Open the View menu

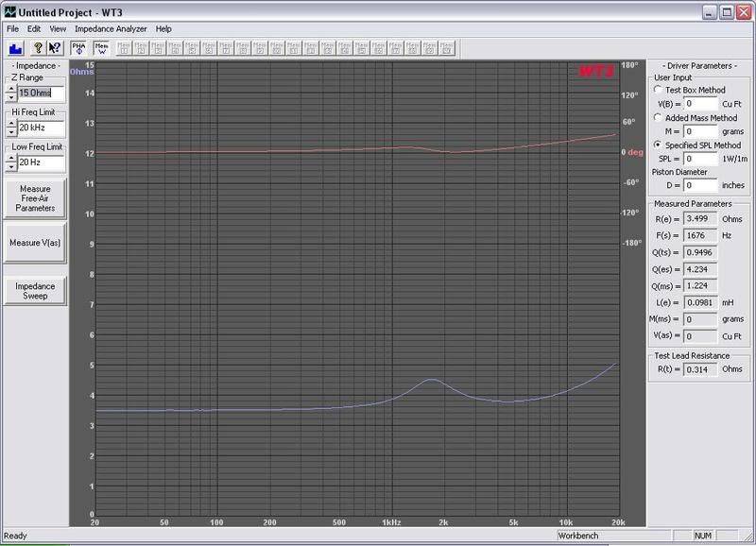coord(58,29)
